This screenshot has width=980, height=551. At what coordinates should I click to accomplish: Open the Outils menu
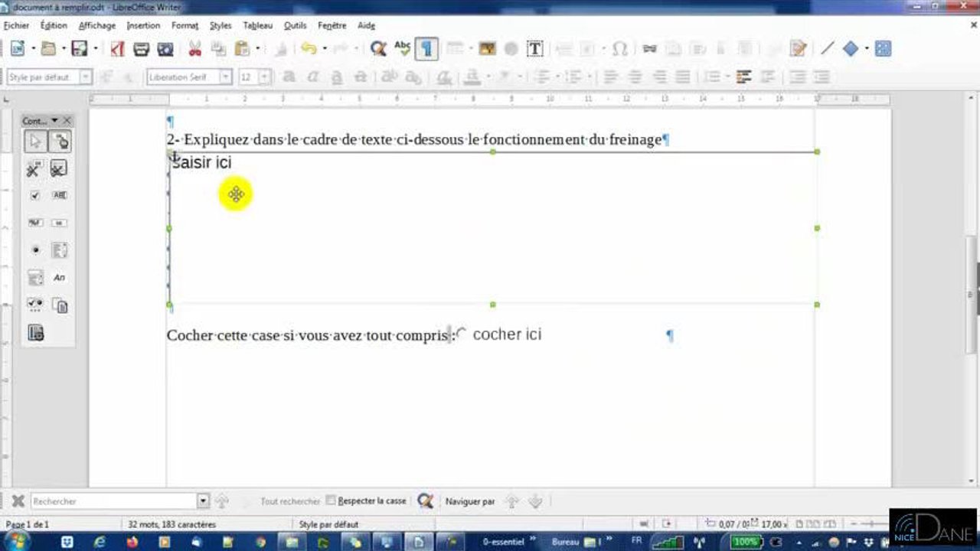295,25
